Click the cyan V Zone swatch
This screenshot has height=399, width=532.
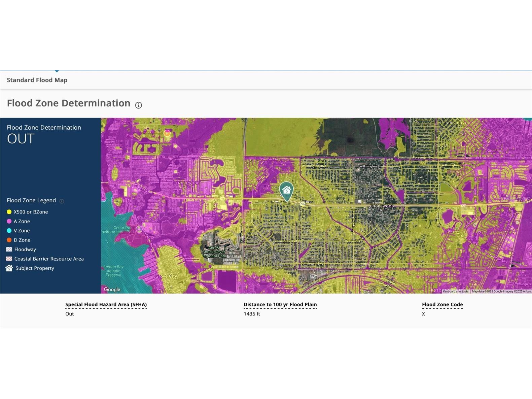pyautogui.click(x=9, y=231)
